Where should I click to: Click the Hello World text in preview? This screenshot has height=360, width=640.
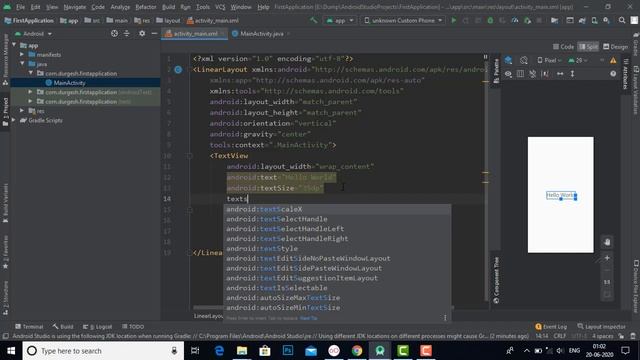point(561,195)
